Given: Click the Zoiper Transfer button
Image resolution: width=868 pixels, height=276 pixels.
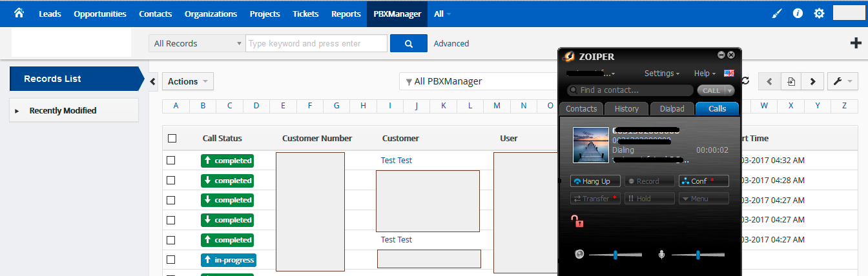Looking at the screenshot, I should 595,199.
